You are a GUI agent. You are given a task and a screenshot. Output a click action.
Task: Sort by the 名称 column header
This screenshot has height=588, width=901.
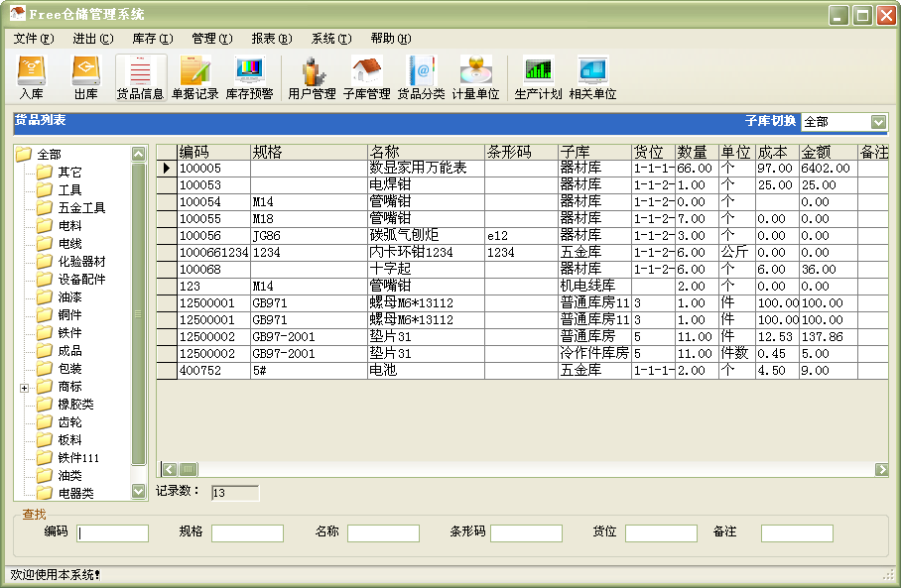click(426, 152)
